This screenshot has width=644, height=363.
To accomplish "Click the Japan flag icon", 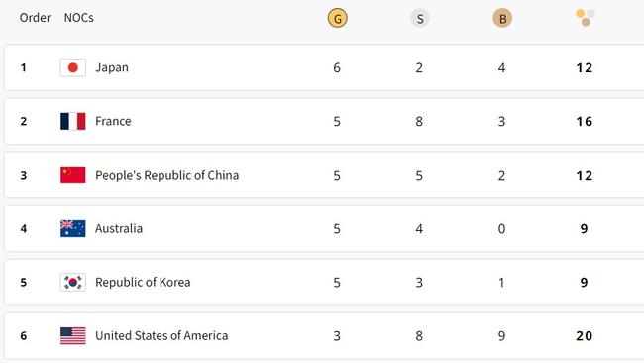I will [73, 67].
